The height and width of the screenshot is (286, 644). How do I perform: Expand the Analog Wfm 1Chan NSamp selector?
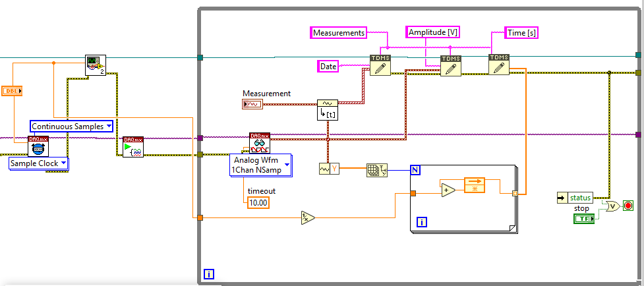260,165
